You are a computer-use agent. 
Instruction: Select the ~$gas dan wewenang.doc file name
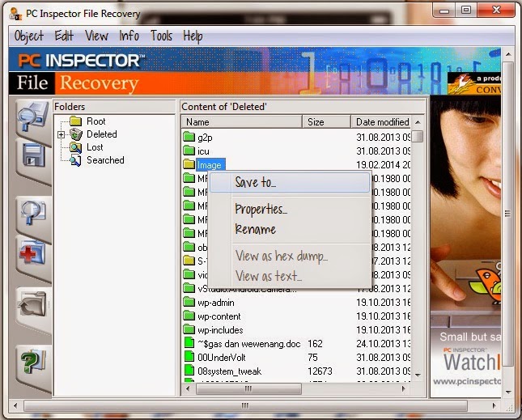249,344
